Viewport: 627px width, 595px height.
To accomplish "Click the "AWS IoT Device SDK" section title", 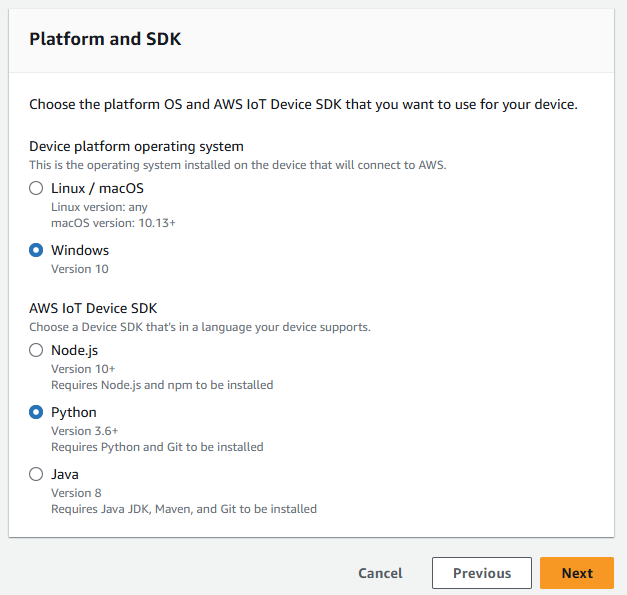I will click(93, 309).
